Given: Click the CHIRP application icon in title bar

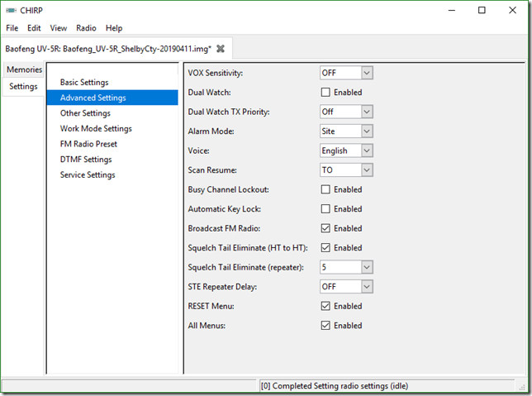Looking at the screenshot, I should point(11,11).
